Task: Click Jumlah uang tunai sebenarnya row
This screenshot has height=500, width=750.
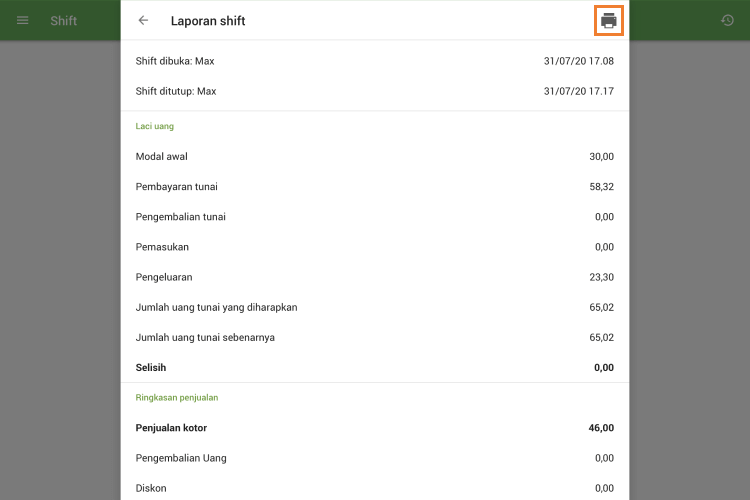Action: click(374, 337)
